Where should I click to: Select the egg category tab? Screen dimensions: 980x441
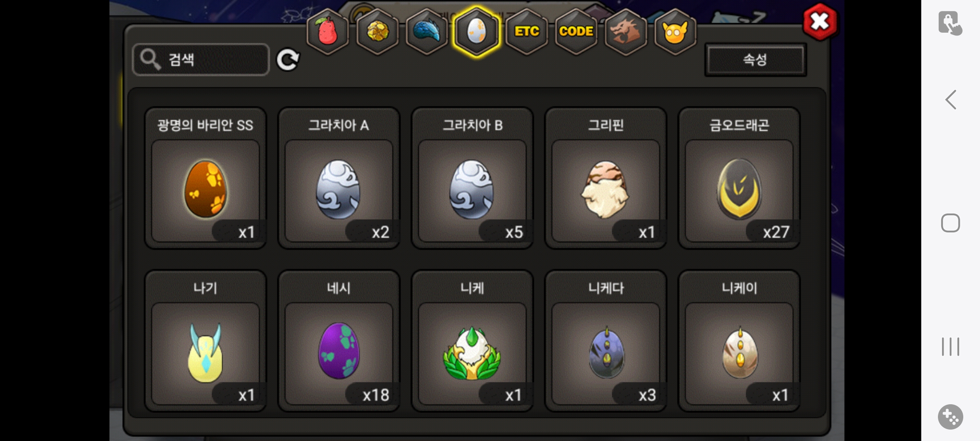click(x=477, y=31)
